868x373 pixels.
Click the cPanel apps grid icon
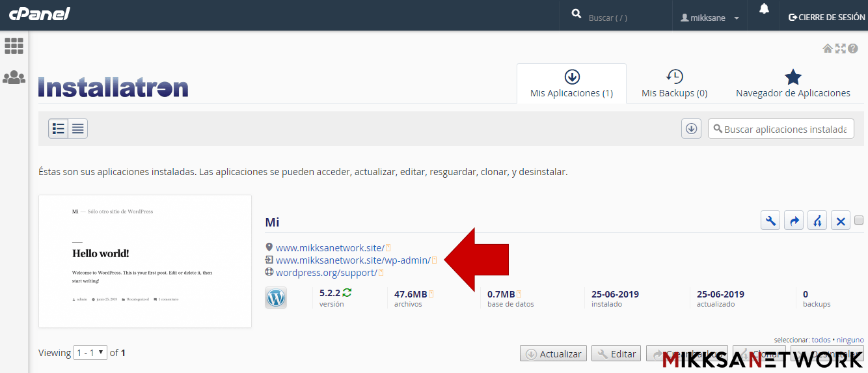(x=14, y=46)
